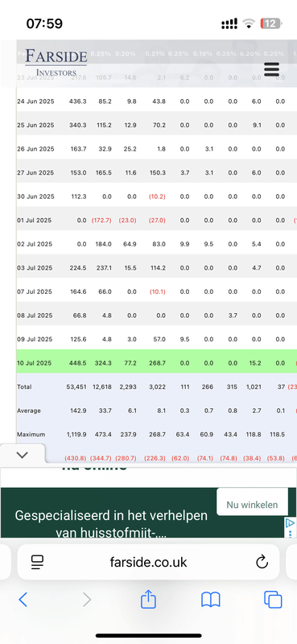Tap the 07:59 status bar clock

44,23
